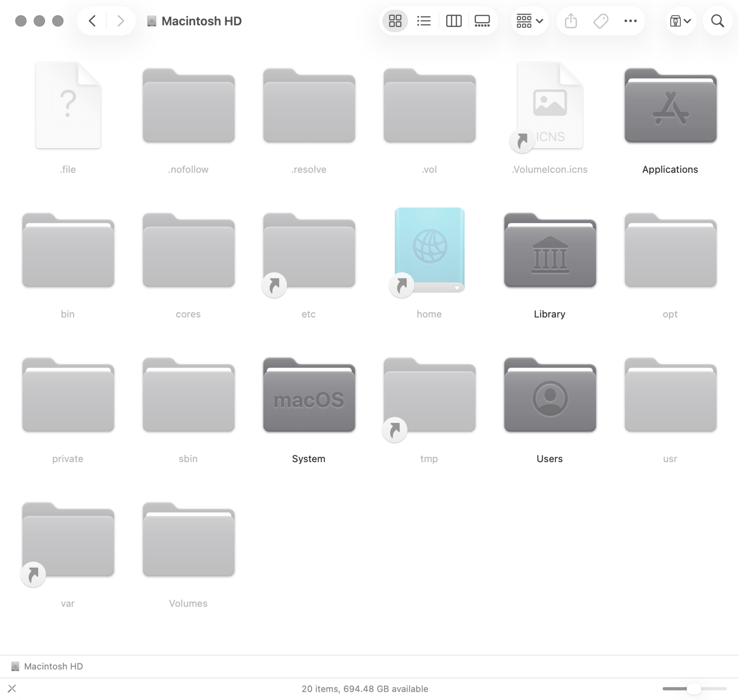This screenshot has height=700, width=739.
Task: Switch to icon view
Action: point(395,21)
